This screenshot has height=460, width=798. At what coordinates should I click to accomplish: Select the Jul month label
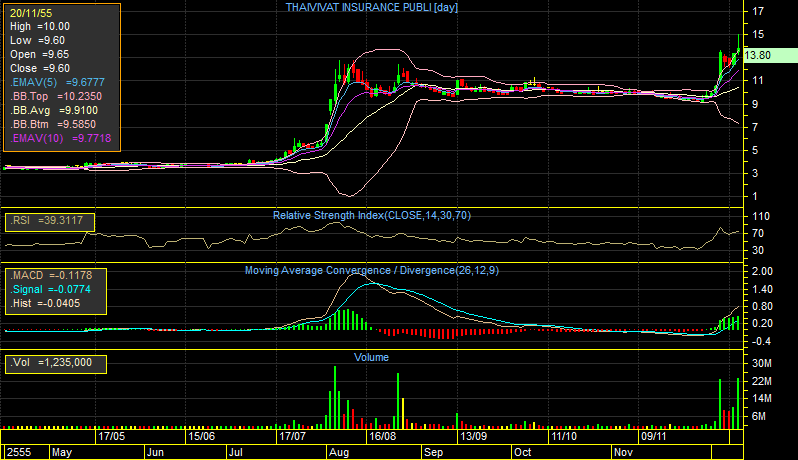[235, 452]
